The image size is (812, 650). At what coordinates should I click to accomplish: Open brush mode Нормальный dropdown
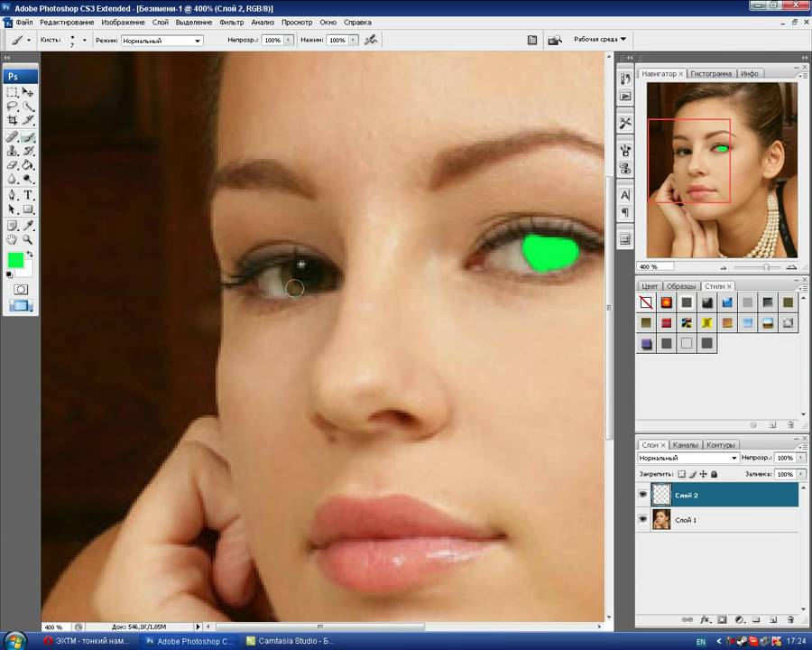coord(162,41)
